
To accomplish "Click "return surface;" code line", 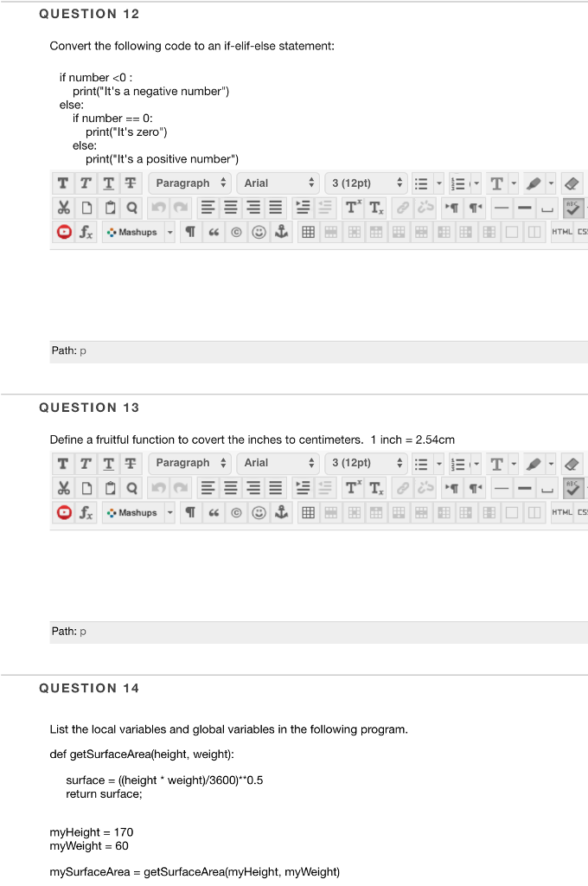I will point(104,794).
